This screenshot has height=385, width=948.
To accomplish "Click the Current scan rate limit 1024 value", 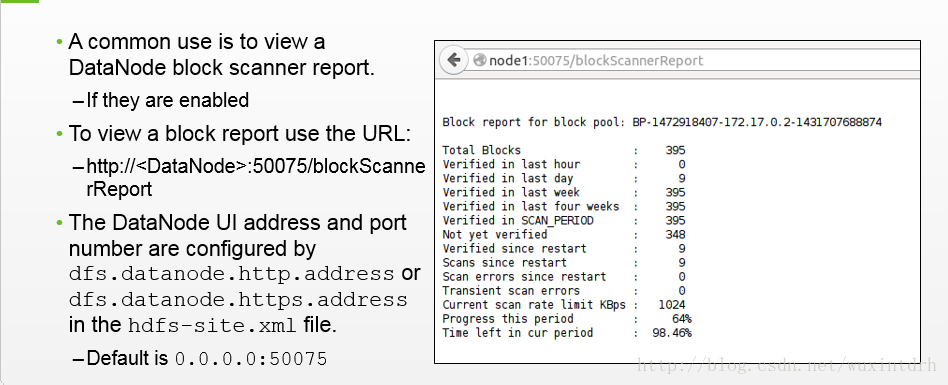I will pyautogui.click(x=672, y=305).
